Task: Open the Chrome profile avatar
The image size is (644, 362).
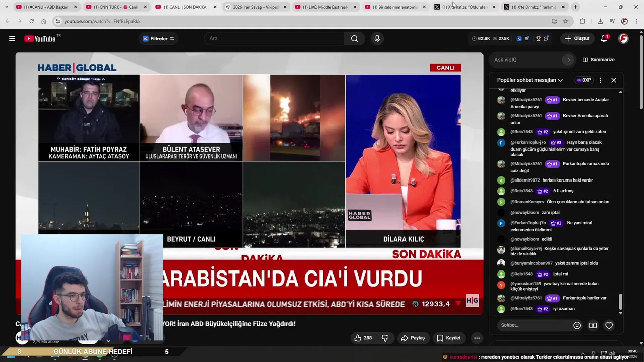Action: pyautogui.click(x=624, y=21)
